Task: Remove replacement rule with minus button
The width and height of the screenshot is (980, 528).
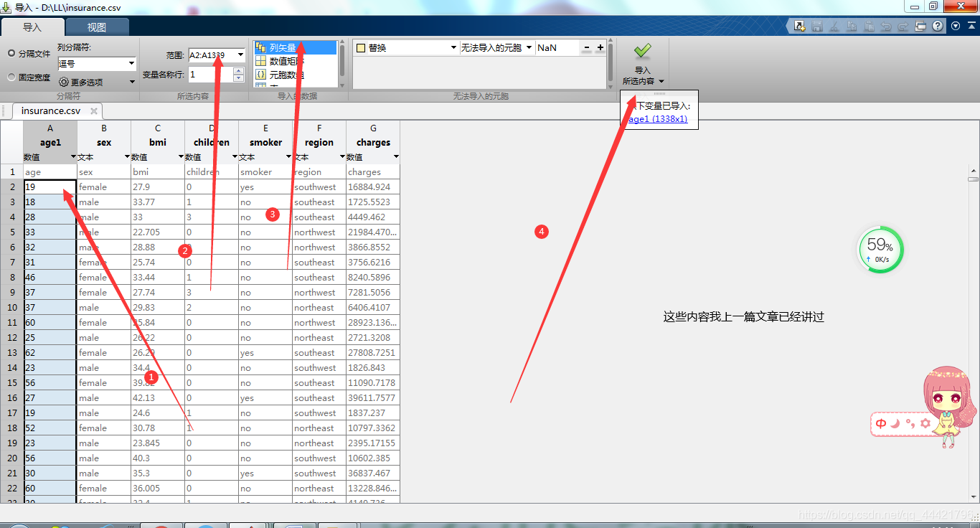Action: (x=586, y=48)
